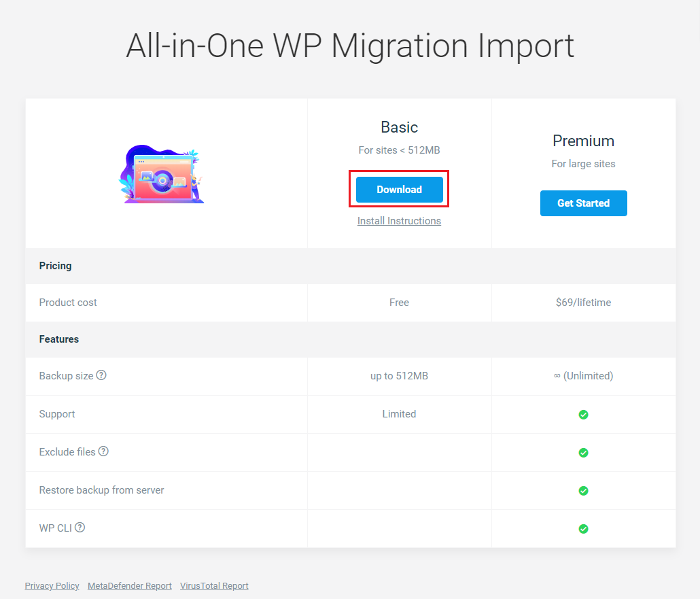
Task: Click the 'For sites < 512MB' text
Action: point(399,150)
